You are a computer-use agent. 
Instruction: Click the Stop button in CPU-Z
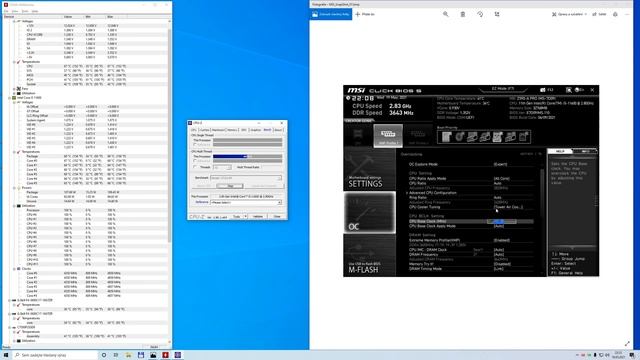pyautogui.click(x=230, y=186)
